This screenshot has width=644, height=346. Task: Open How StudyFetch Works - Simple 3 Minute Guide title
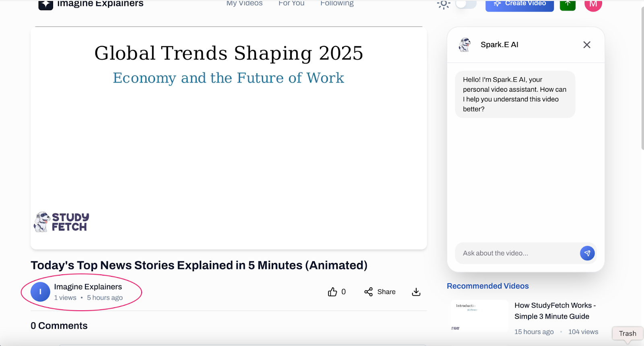555,311
